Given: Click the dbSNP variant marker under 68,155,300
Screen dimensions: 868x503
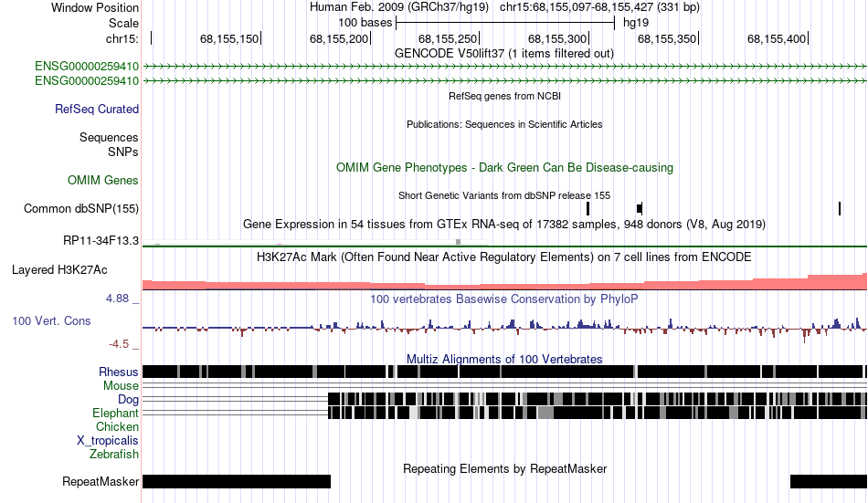Looking at the screenshot, I should (587, 209).
